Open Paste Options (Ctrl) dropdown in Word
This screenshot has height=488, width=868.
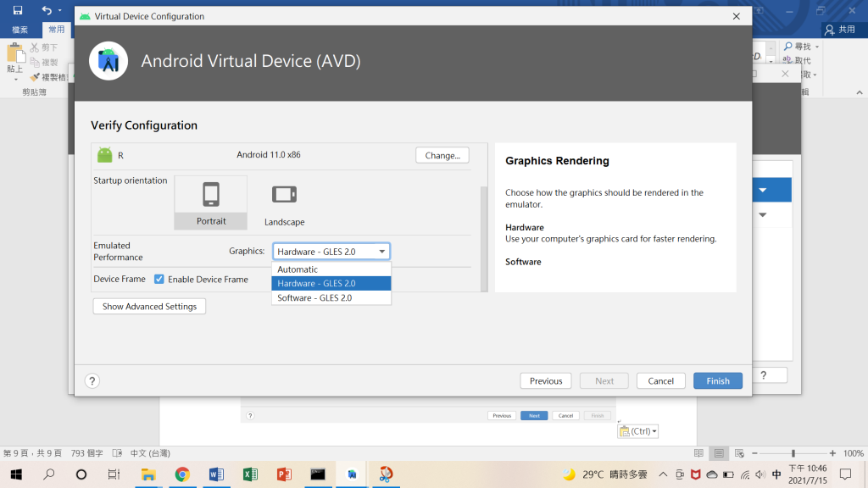pos(638,431)
